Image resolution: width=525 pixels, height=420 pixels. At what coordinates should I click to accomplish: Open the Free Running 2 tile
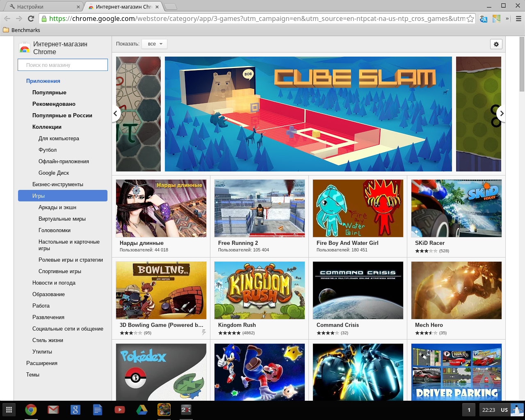(260, 216)
